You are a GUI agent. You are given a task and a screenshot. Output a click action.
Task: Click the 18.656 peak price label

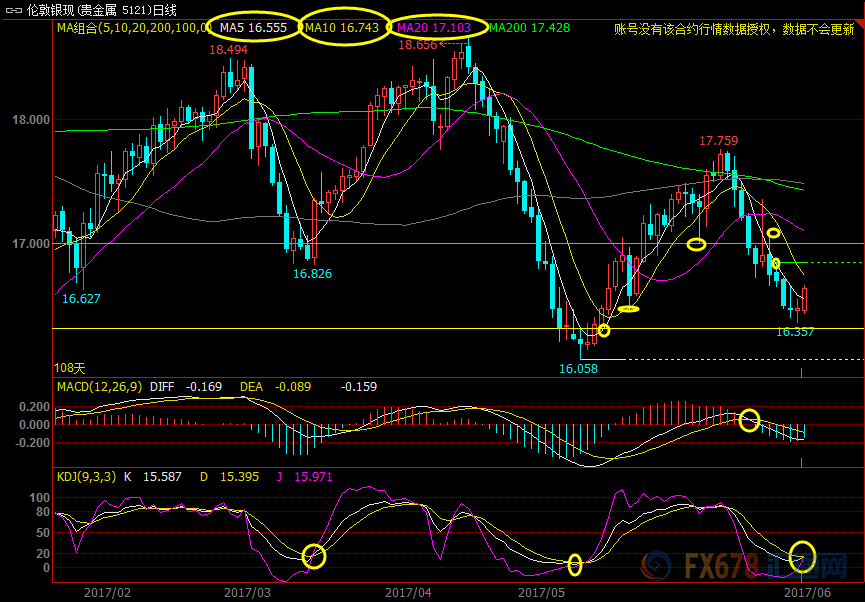click(418, 45)
